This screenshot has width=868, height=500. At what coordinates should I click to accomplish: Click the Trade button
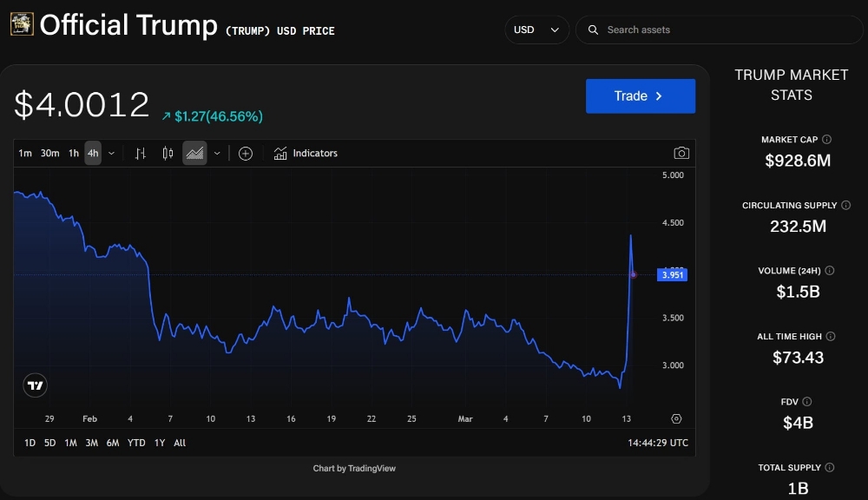click(x=641, y=96)
